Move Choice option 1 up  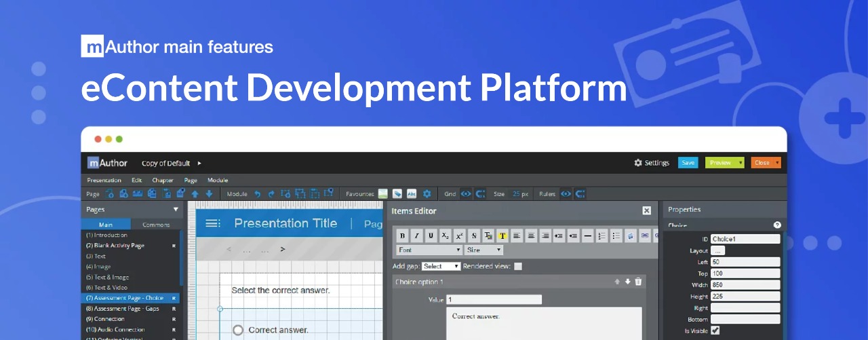click(x=617, y=282)
